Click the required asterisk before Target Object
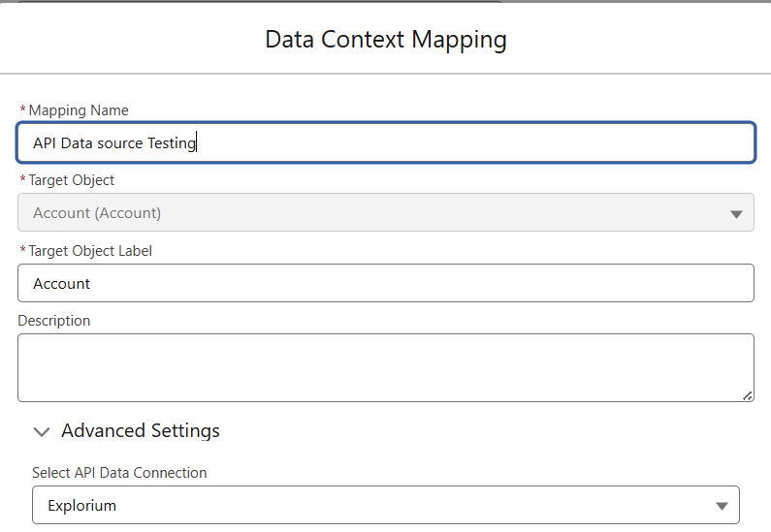The height and width of the screenshot is (532, 771). 22,180
